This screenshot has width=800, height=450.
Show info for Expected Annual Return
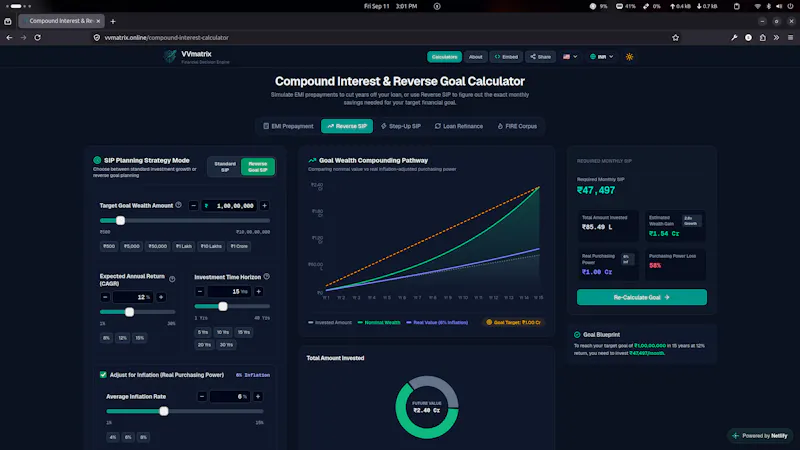click(x=172, y=279)
